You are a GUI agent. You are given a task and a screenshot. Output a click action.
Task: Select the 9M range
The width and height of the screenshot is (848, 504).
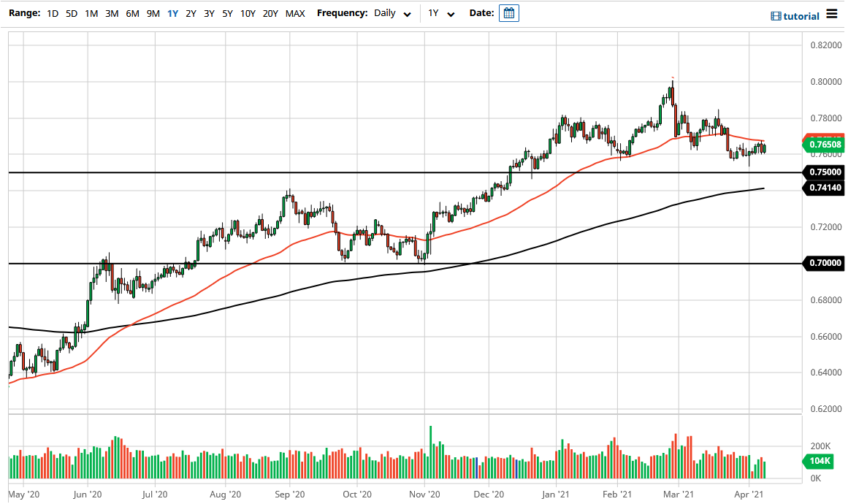[152, 13]
